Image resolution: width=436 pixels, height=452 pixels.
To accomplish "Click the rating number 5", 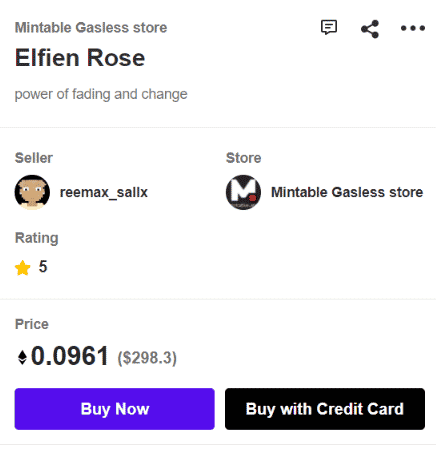I will (43, 267).
